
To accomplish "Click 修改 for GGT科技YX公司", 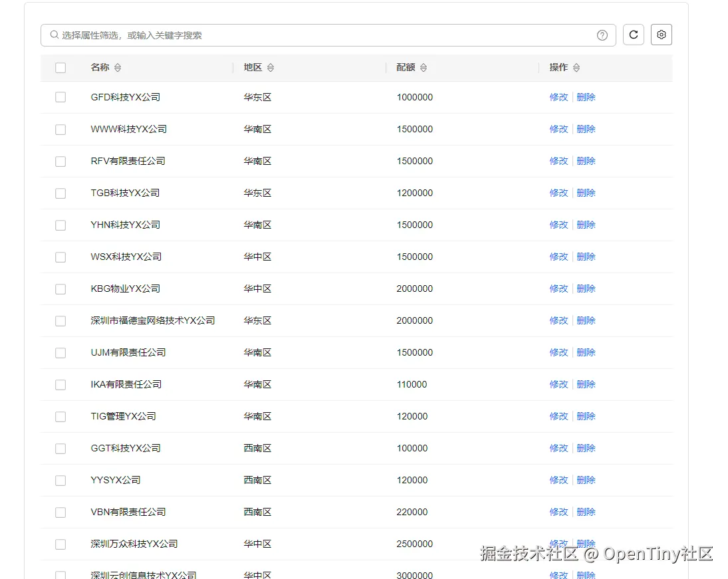I will pyautogui.click(x=558, y=448).
